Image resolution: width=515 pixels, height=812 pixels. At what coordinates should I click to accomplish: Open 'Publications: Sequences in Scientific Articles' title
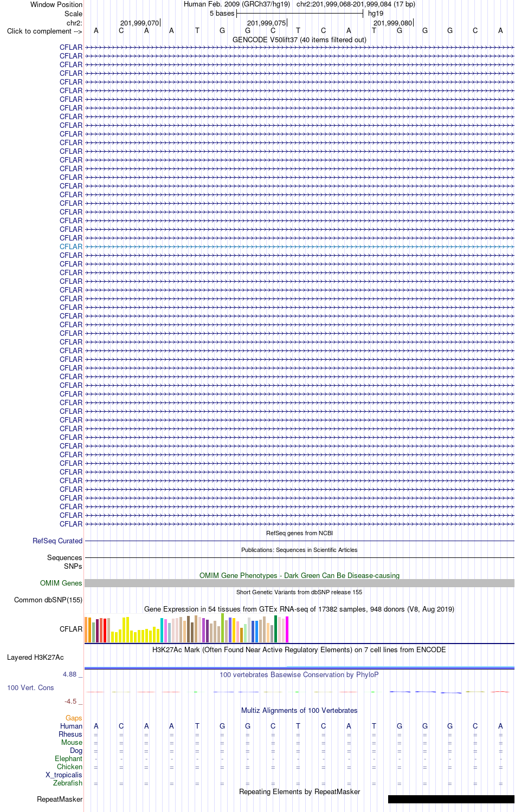[299, 550]
